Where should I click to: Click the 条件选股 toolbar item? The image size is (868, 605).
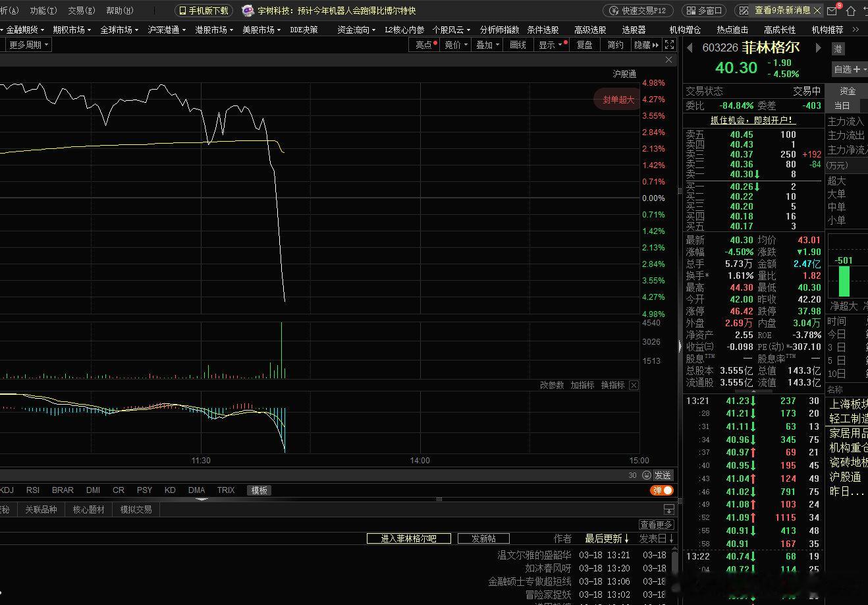(543, 30)
